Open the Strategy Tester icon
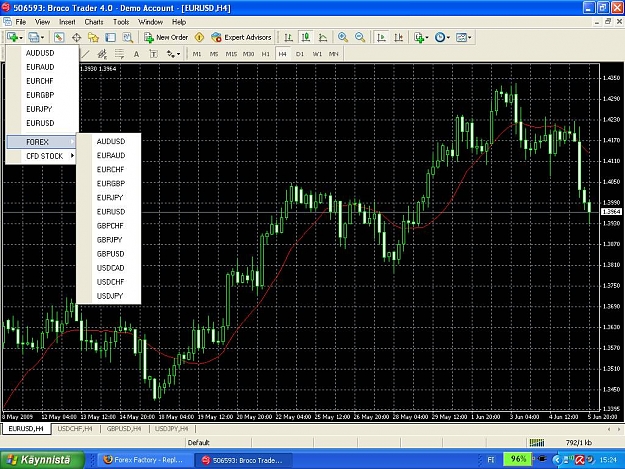 click(x=128, y=37)
